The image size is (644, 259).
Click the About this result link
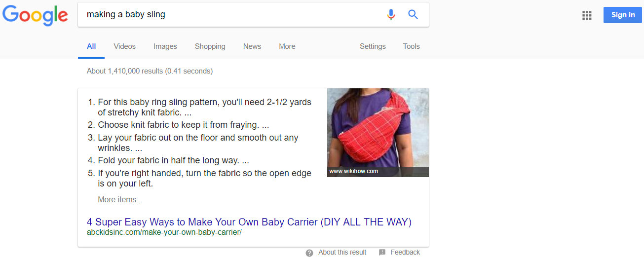tap(342, 253)
